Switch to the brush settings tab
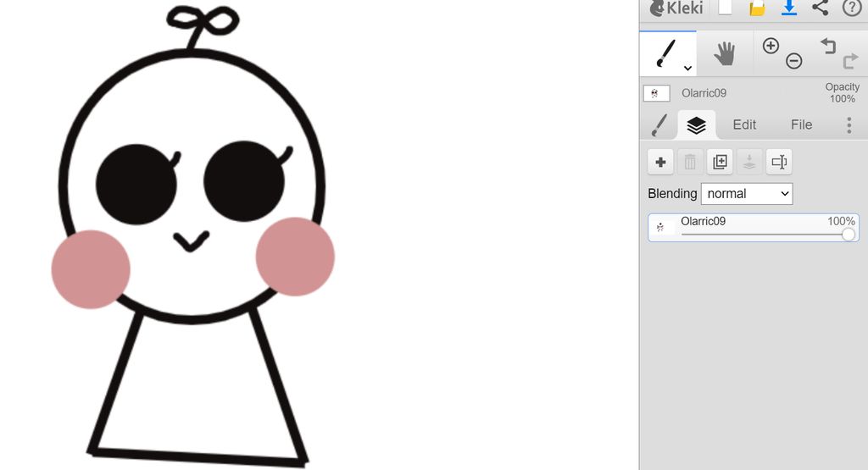 tap(659, 125)
